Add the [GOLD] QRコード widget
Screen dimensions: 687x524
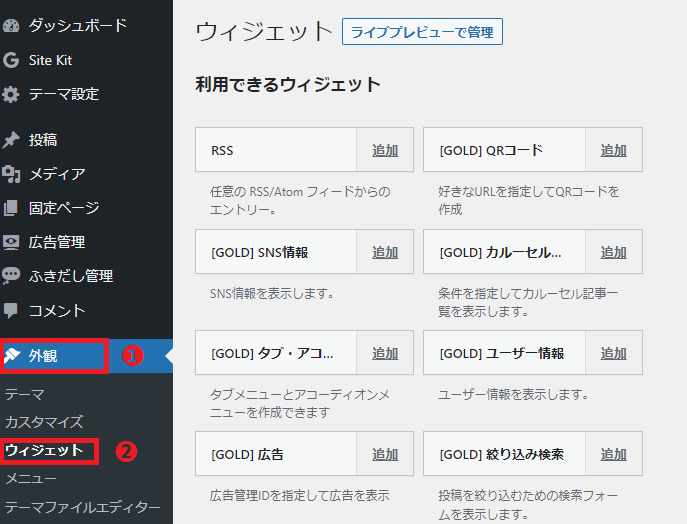(613, 151)
